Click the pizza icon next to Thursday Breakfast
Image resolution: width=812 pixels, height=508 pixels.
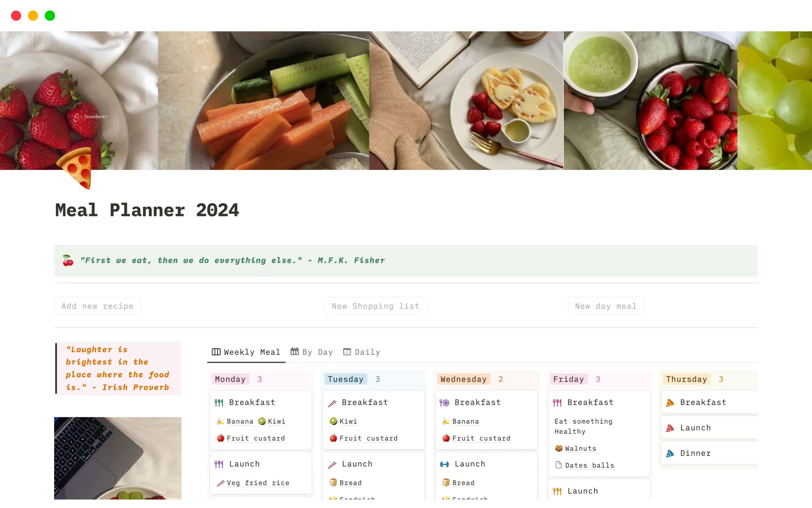click(x=670, y=403)
